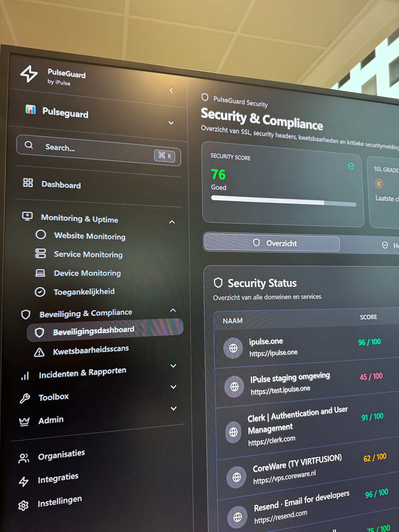The width and height of the screenshot is (399, 532).
Task: Click the Security Status heading
Action: 262,283
